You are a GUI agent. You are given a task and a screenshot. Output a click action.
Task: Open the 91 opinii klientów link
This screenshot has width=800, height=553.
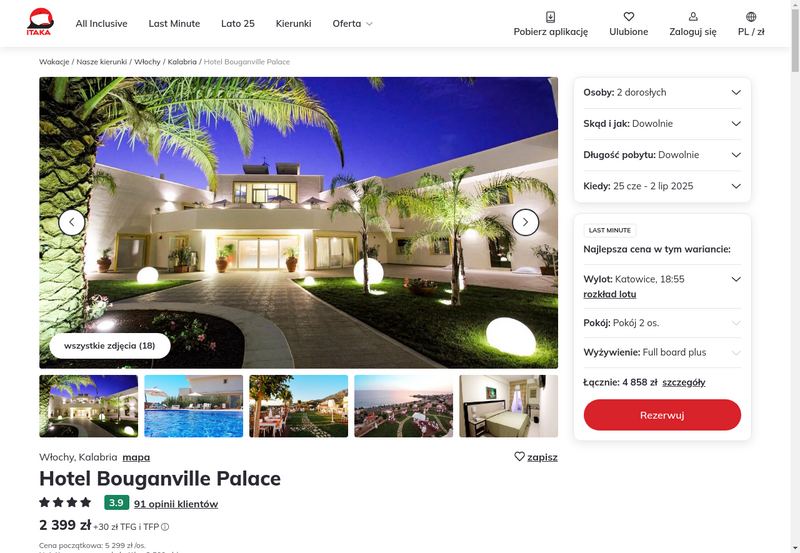pos(176,504)
